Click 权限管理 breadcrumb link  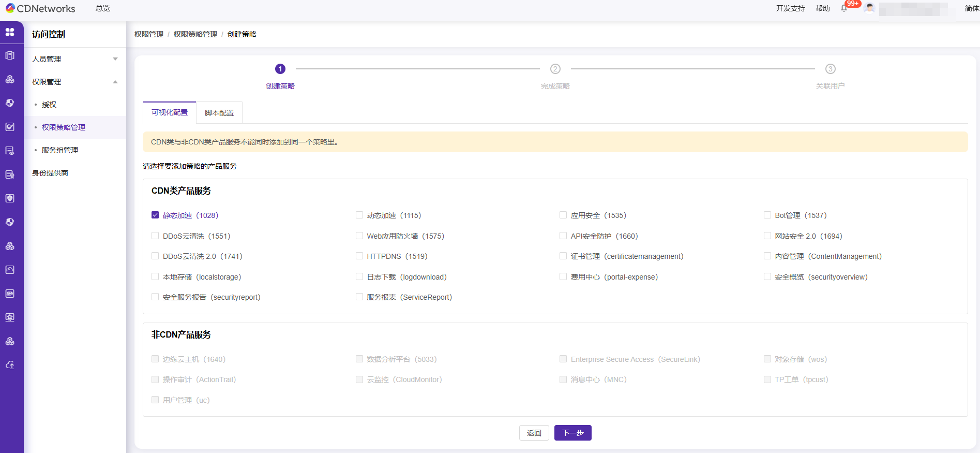(149, 34)
